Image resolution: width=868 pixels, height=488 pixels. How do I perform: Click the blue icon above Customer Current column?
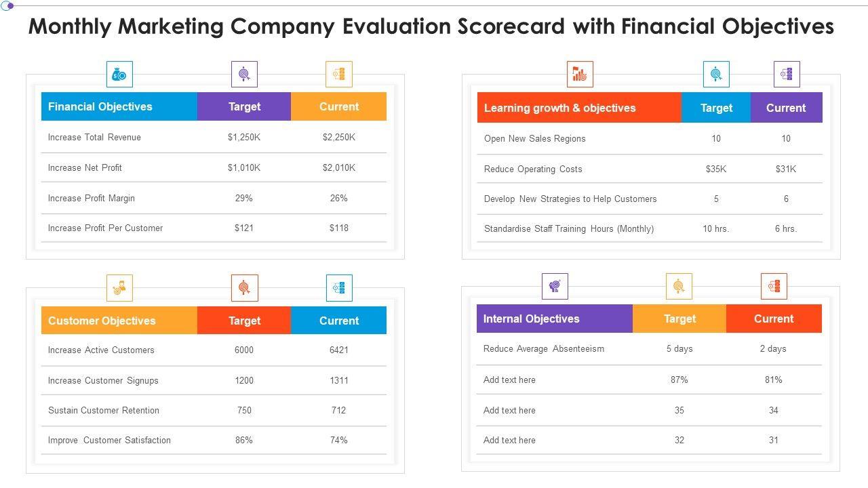click(339, 288)
